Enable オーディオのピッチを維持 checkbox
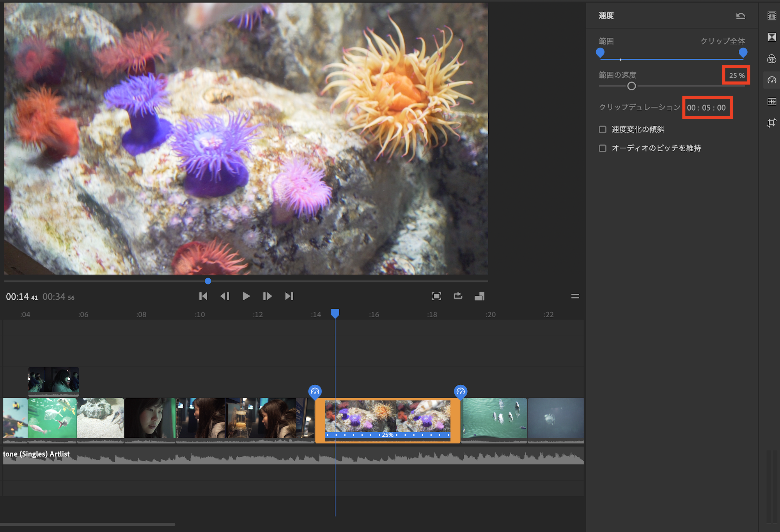Screen dimensions: 780x532 [x=603, y=148]
